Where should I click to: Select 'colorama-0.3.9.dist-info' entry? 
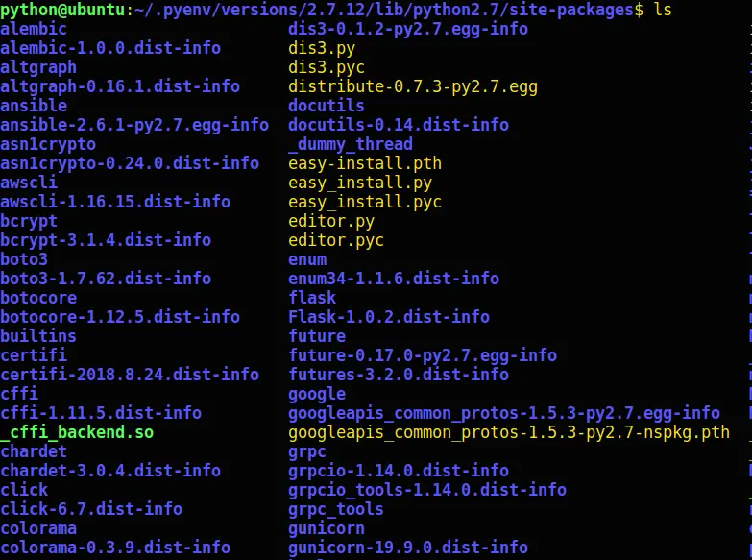[115, 548]
